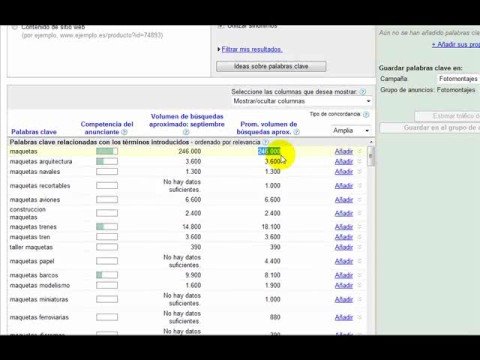The width and height of the screenshot is (480, 360).
Task: Open help icon beside Prom. volumen de búsquedas
Action: pyautogui.click(x=296, y=132)
